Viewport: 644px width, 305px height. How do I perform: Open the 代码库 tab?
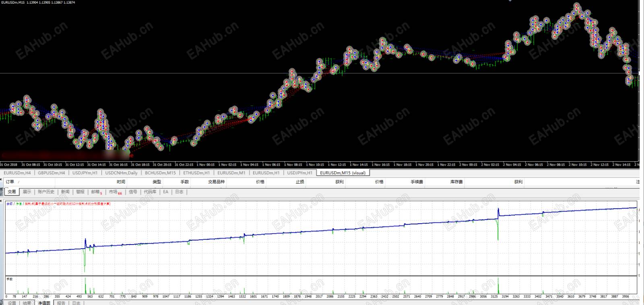(x=150, y=192)
